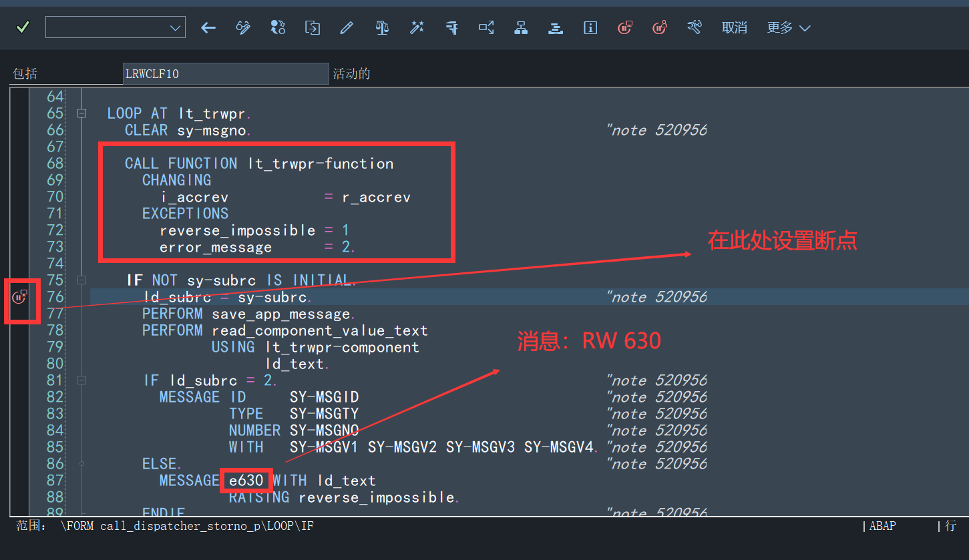
Task: Click 'MESSAGE ID SY-MSGID' line
Action: click(259, 397)
